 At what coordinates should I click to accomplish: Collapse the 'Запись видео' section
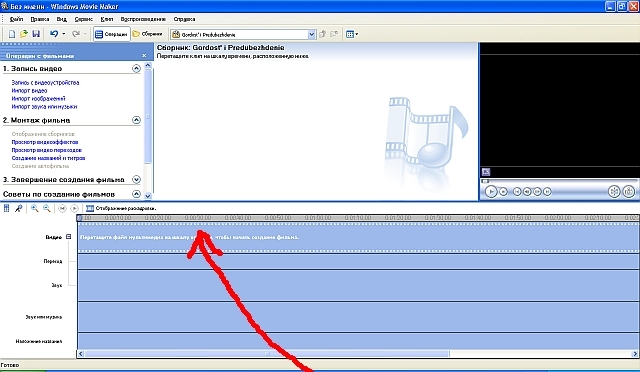(136, 69)
